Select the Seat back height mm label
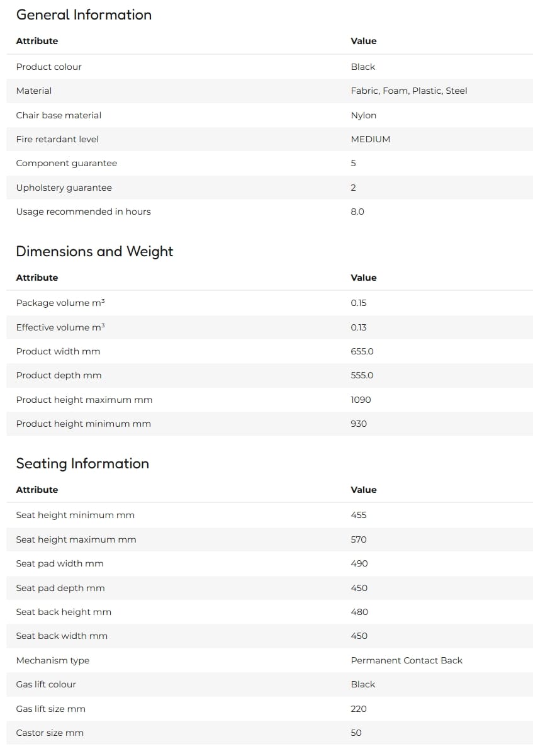The width and height of the screenshot is (533, 756). (64, 612)
